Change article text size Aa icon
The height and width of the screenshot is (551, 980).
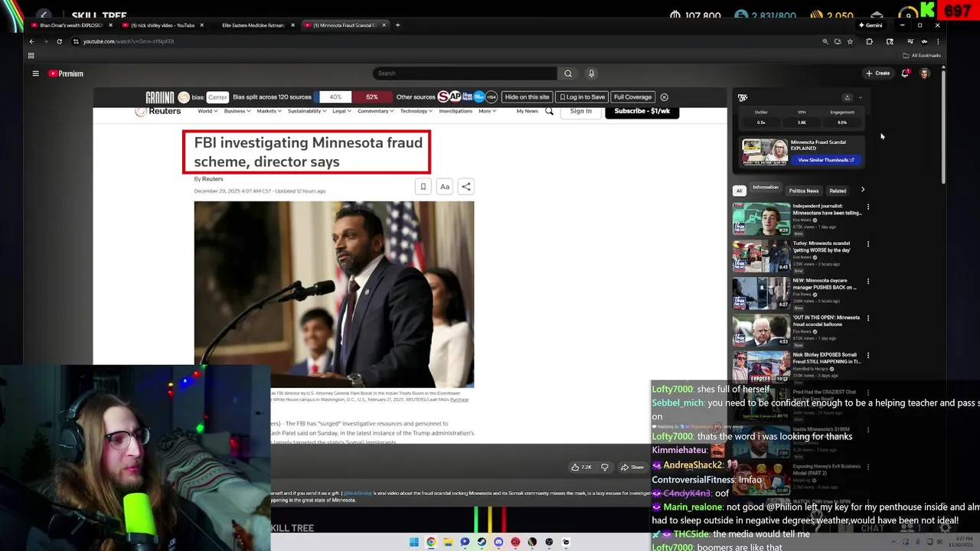click(444, 187)
